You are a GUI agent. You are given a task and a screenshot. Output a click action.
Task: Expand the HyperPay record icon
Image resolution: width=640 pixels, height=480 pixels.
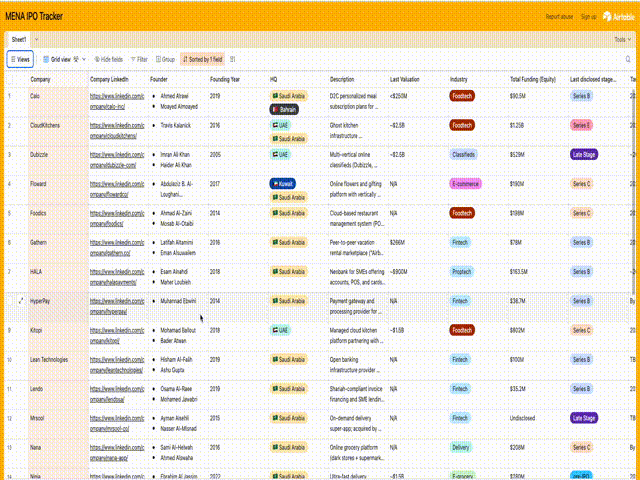21,301
